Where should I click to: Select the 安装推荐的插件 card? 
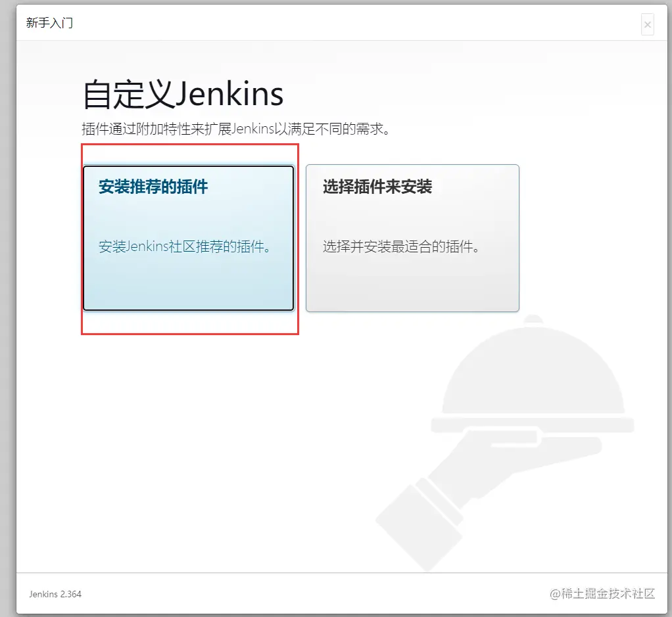189,238
